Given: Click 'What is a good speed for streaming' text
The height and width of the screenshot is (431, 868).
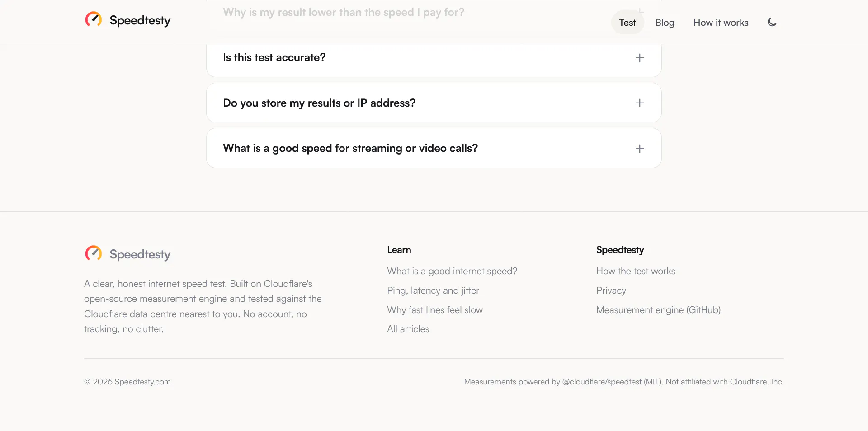Looking at the screenshot, I should 350,148.
